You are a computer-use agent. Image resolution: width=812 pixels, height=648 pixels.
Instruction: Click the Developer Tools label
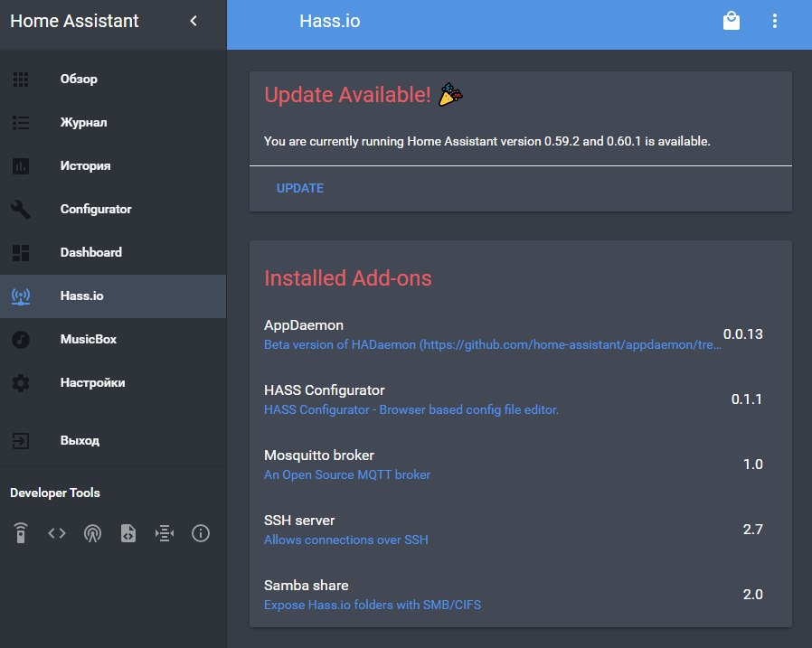[x=55, y=493]
